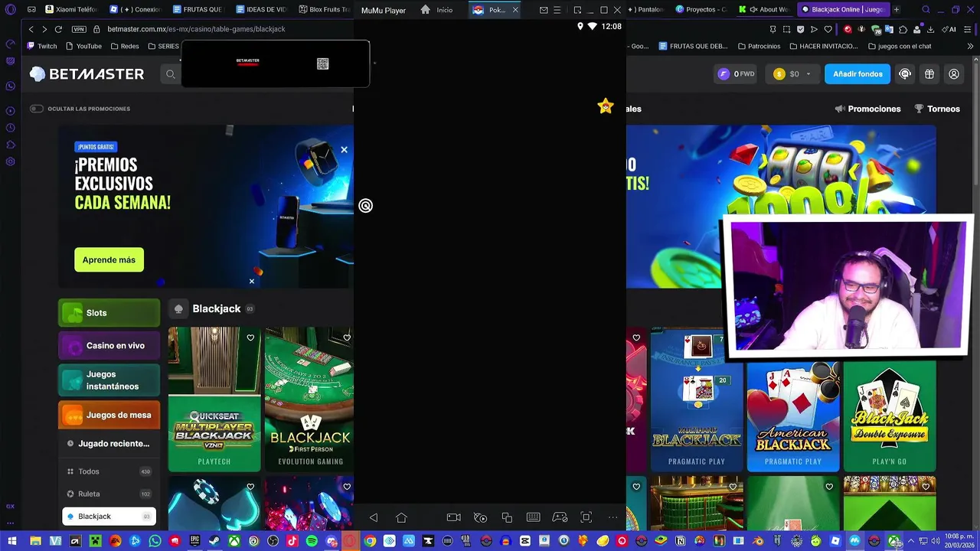
Task: Open browser downloads icon
Action: tap(932, 29)
